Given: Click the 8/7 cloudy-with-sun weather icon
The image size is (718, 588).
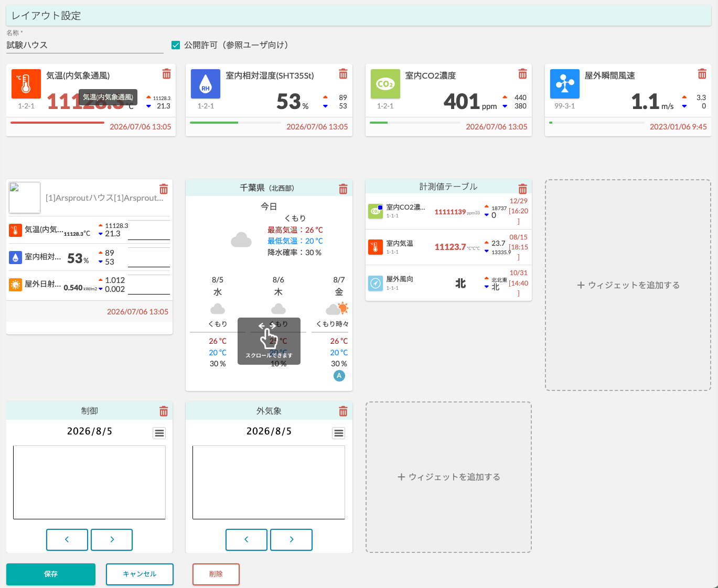Looking at the screenshot, I should [337, 308].
